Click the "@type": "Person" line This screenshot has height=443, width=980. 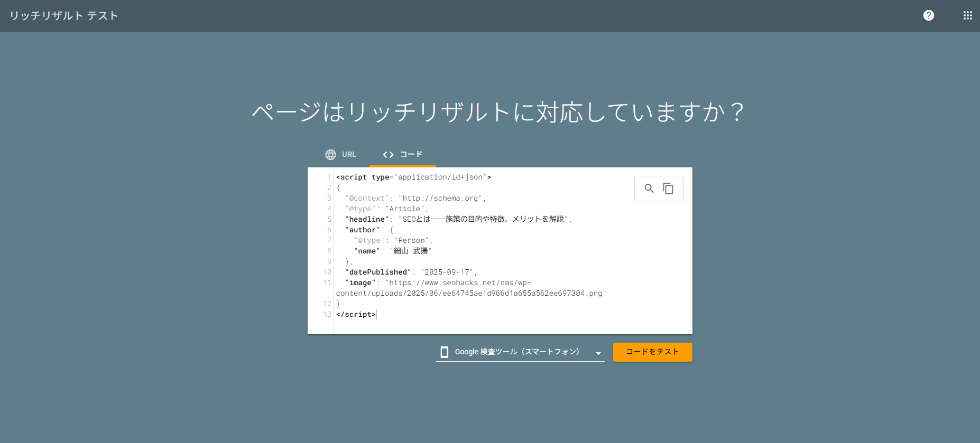(393, 240)
